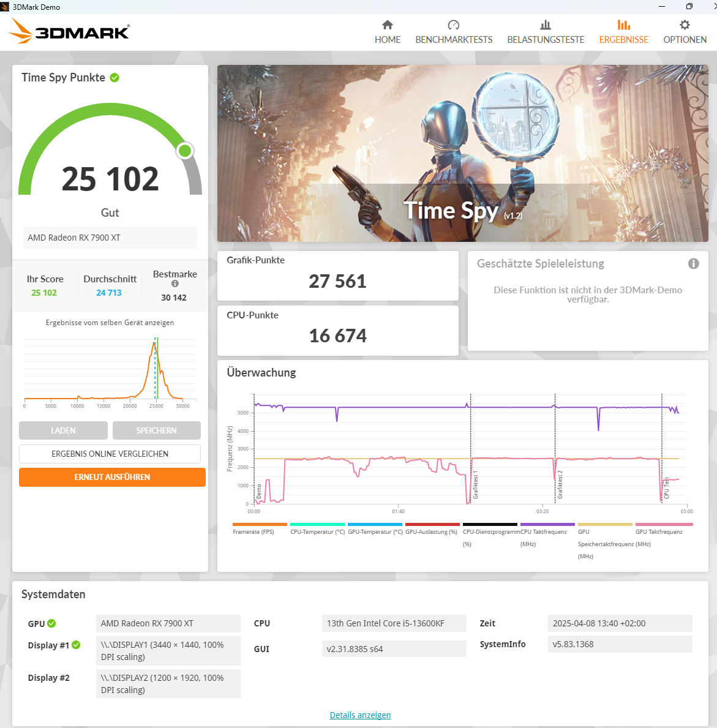Toggle Framerate (FPS) orange legend swatch
The height and width of the screenshot is (728, 717).
point(260,525)
